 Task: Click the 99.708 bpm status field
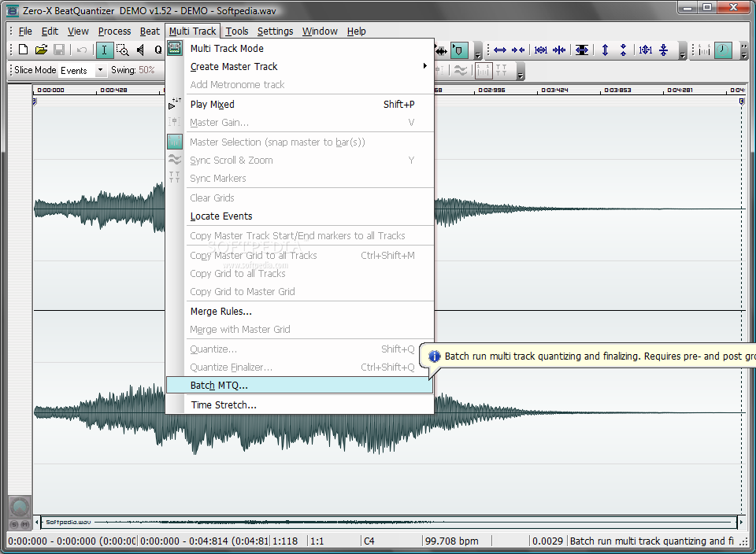[x=452, y=541]
